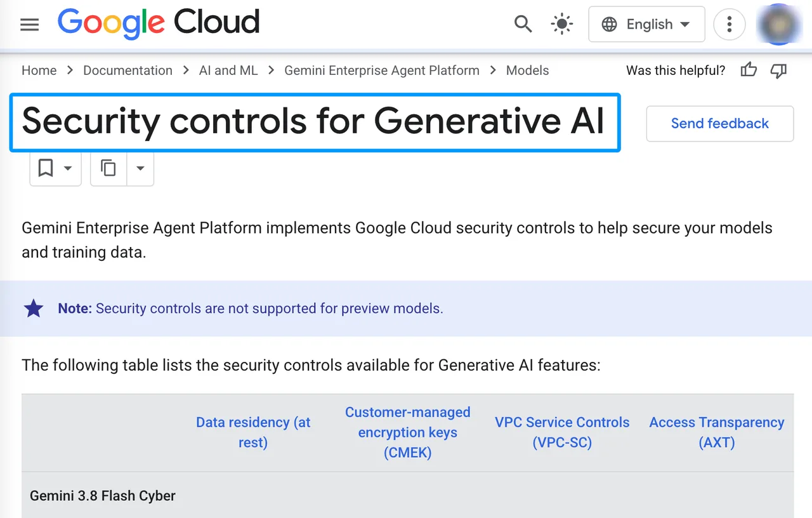Copy the page with copy icon
This screenshot has height=518, width=812.
(x=108, y=168)
